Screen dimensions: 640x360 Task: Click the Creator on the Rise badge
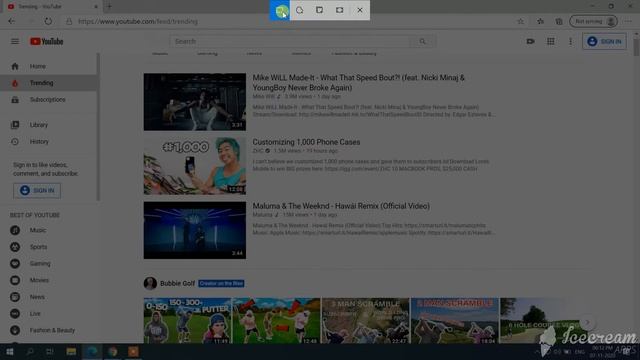click(x=221, y=283)
